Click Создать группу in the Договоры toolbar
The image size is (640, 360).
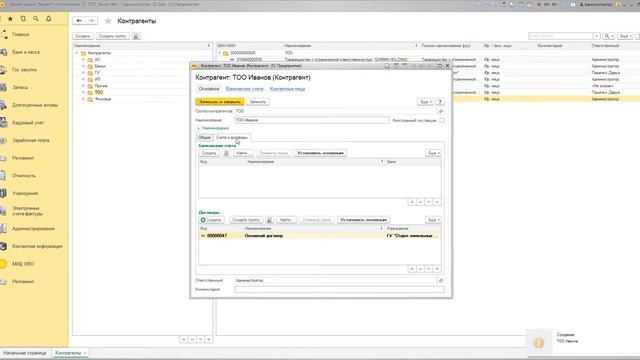pyautogui.click(x=246, y=220)
